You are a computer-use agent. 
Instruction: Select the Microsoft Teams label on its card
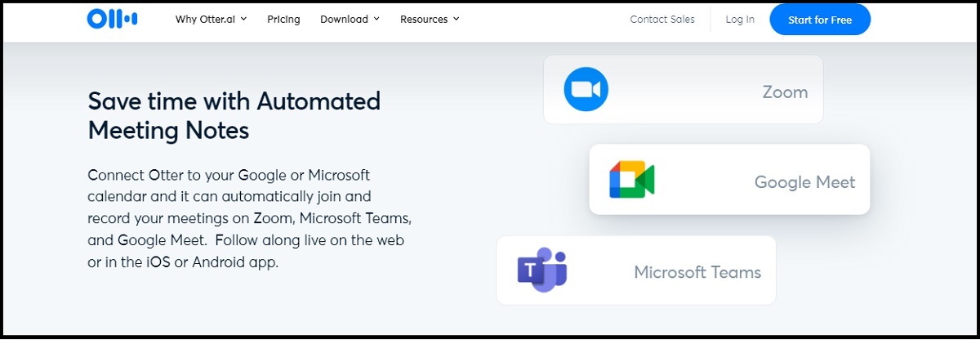pyautogui.click(x=697, y=272)
